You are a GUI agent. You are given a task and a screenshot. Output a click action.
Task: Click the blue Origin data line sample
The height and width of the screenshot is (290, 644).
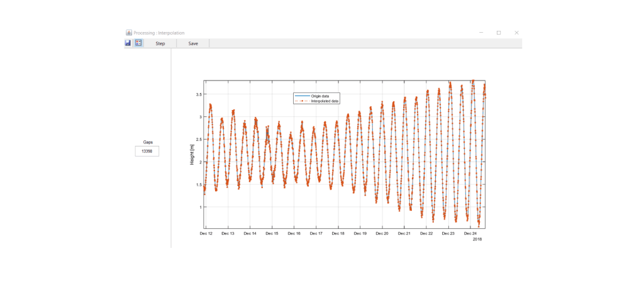click(301, 96)
